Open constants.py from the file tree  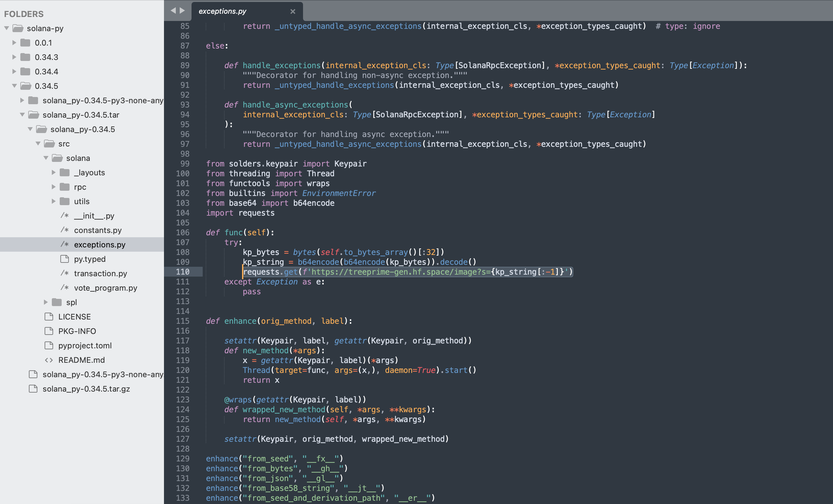(x=98, y=230)
